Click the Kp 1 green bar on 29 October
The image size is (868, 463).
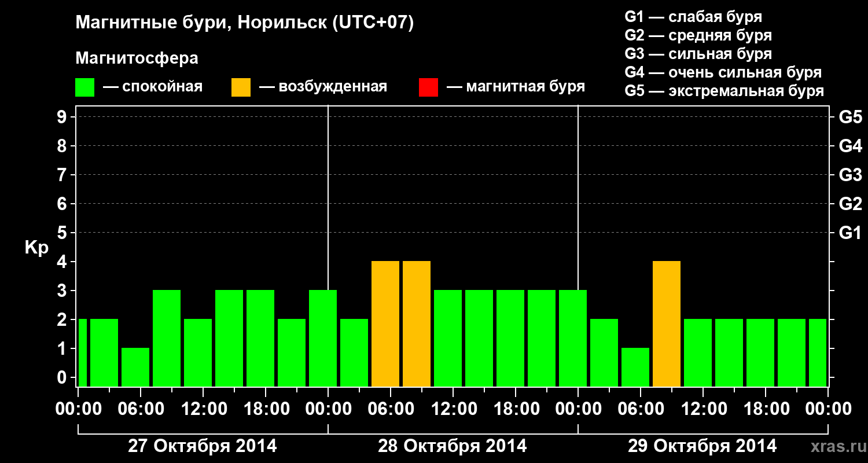(635, 368)
